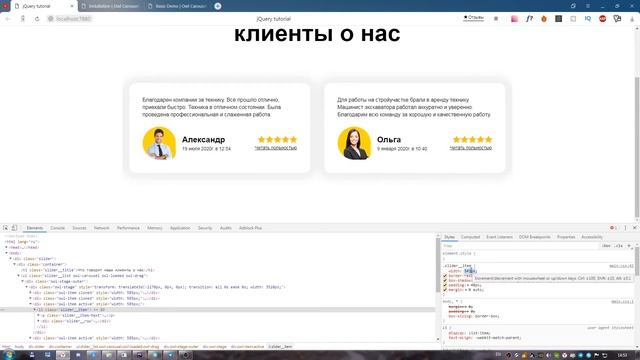Open the Performance tab in DevTools
Image resolution: width=640 pixels, height=360 pixels.
point(128,228)
